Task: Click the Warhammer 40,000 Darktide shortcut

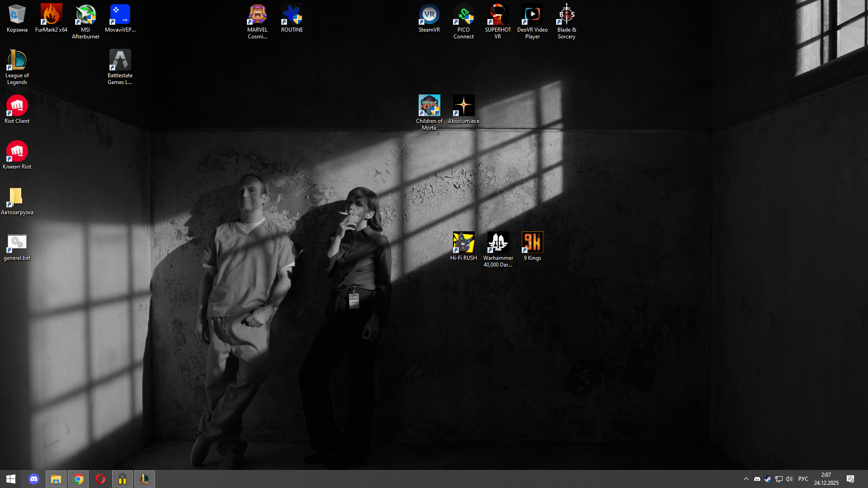Action: (x=498, y=243)
